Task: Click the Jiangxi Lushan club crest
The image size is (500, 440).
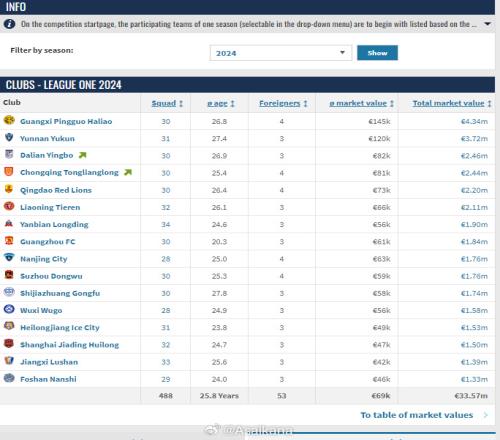Action: 9,361
